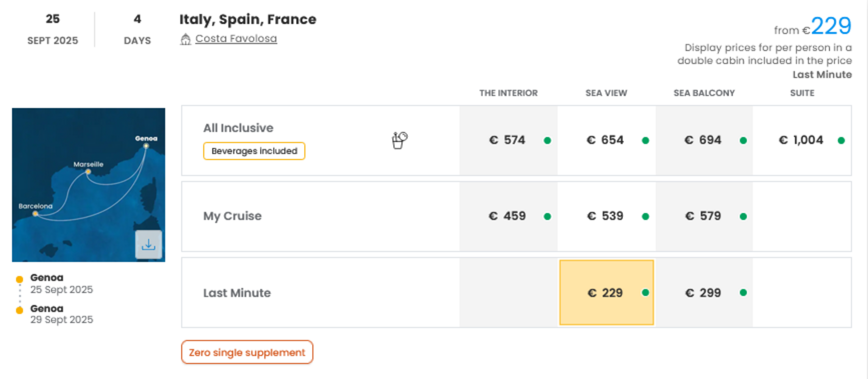This screenshot has height=379, width=868.
Task: Open the cruise route map thumbnail
Action: click(89, 185)
